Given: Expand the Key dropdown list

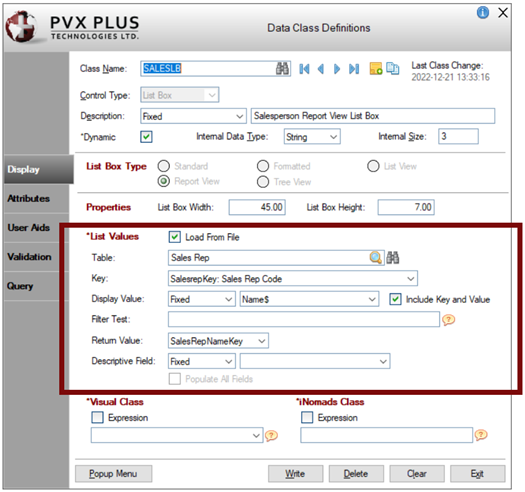Looking at the screenshot, I should pyautogui.click(x=410, y=279).
